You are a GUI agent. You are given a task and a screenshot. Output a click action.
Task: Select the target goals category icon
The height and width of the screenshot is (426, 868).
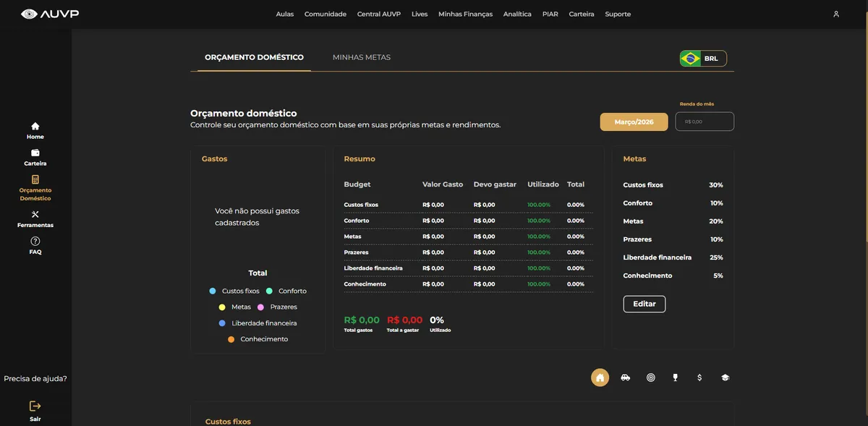tap(650, 378)
